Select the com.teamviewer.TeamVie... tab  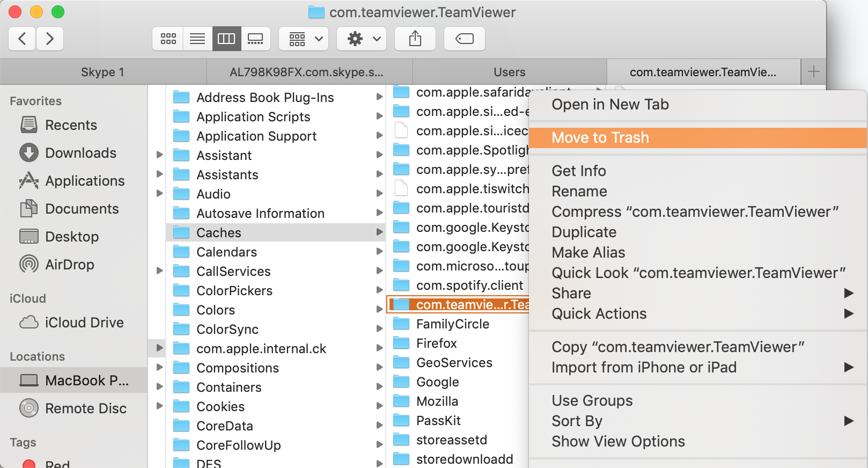coord(703,72)
